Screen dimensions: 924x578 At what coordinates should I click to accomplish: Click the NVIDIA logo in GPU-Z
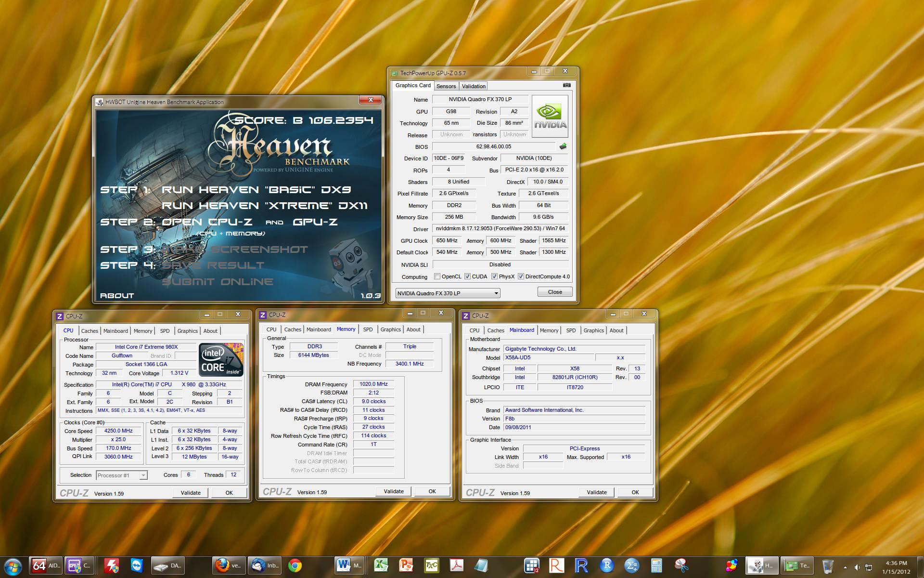550,116
